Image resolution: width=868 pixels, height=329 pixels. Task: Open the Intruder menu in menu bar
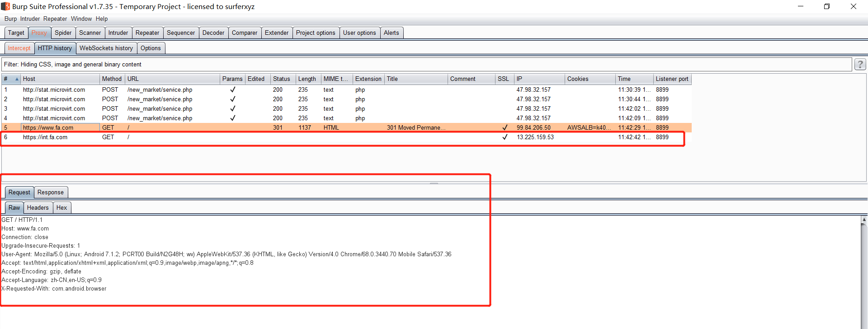(x=30, y=19)
